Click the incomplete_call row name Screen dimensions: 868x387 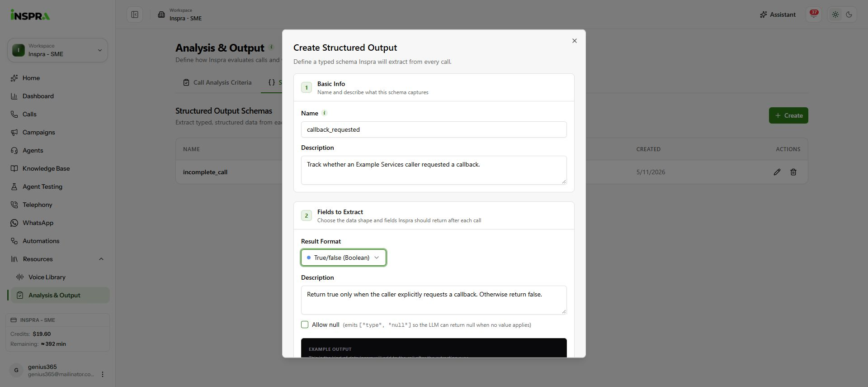[205, 172]
